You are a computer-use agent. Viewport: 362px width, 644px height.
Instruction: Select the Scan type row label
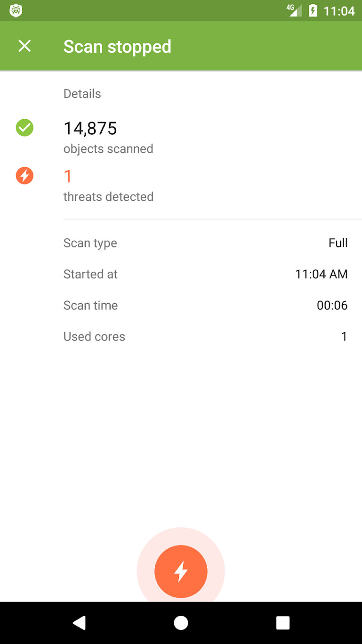click(x=90, y=243)
